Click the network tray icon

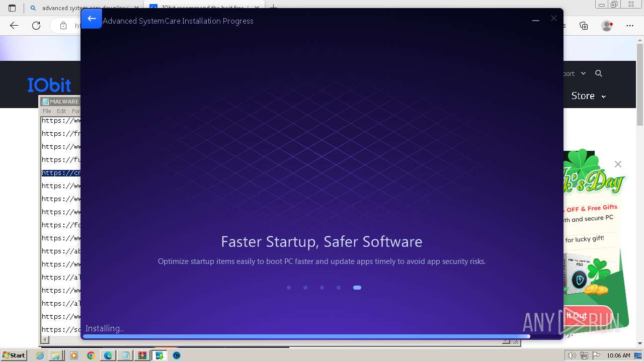tap(585, 355)
